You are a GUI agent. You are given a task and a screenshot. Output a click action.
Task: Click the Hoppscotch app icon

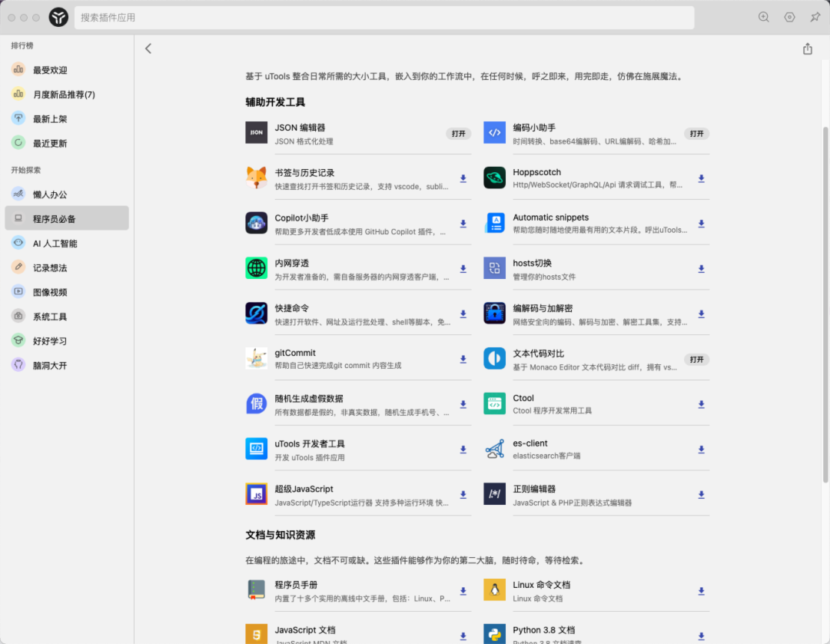[494, 178]
